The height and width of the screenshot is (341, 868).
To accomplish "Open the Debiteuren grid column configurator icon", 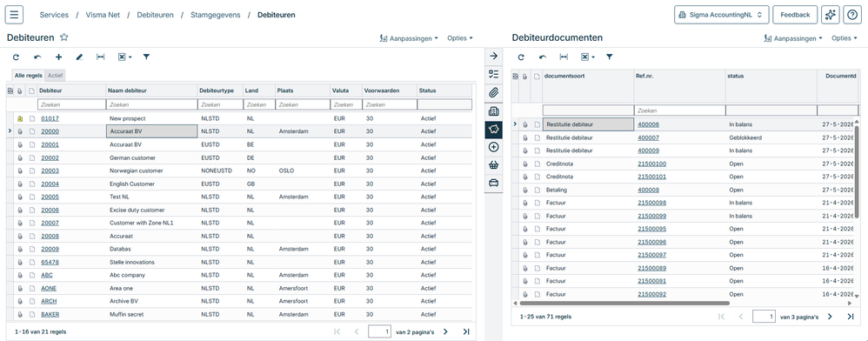I will (x=10, y=90).
